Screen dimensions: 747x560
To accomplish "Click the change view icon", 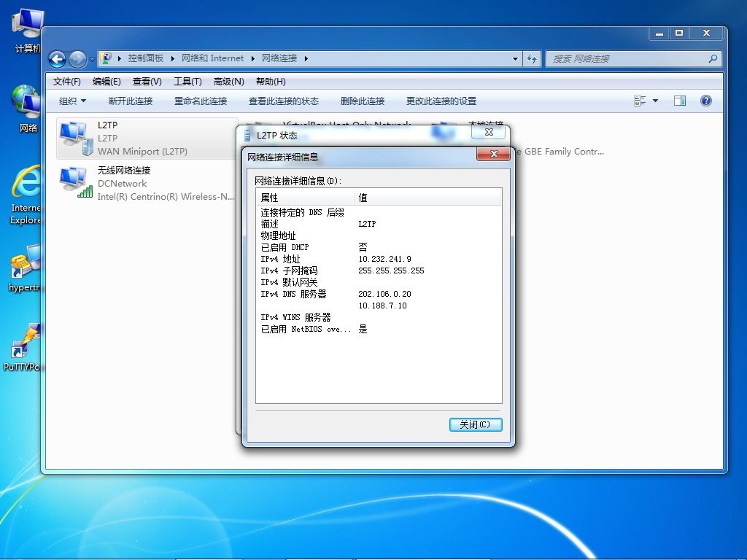I will (x=640, y=101).
